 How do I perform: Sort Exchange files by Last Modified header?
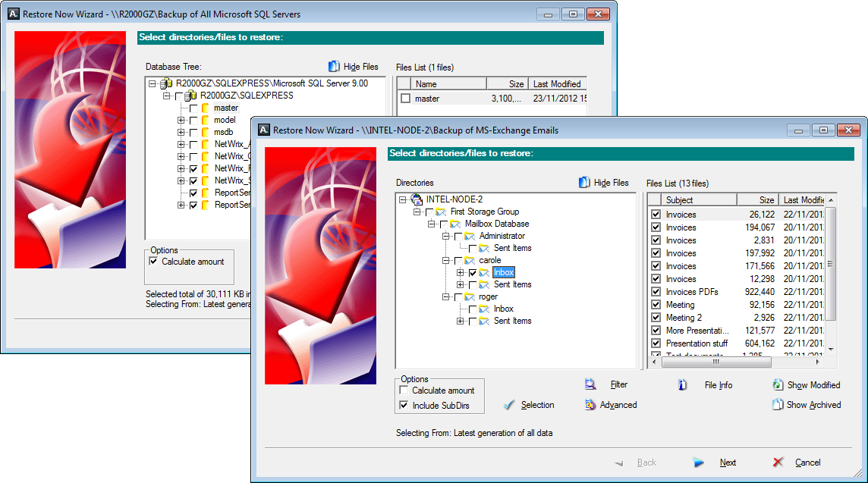click(802, 199)
